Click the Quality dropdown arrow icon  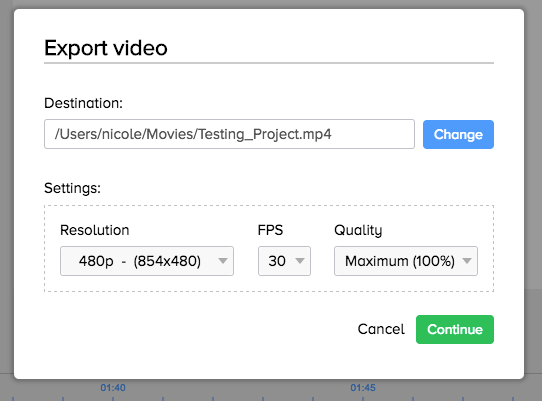click(x=467, y=261)
